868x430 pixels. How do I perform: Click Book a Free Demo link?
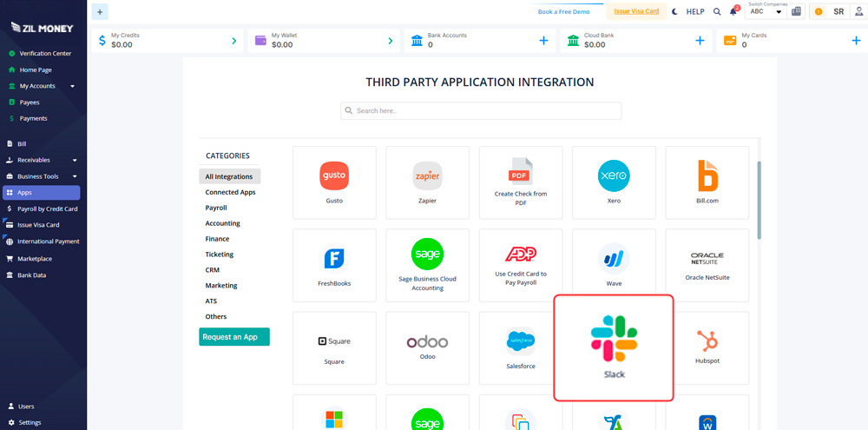[563, 11]
